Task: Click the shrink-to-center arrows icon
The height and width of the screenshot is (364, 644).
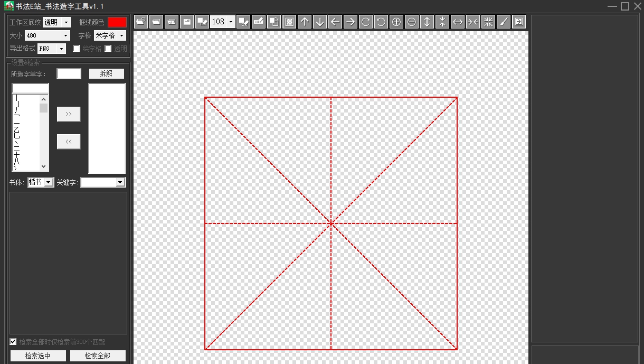Action: pyautogui.click(x=488, y=22)
